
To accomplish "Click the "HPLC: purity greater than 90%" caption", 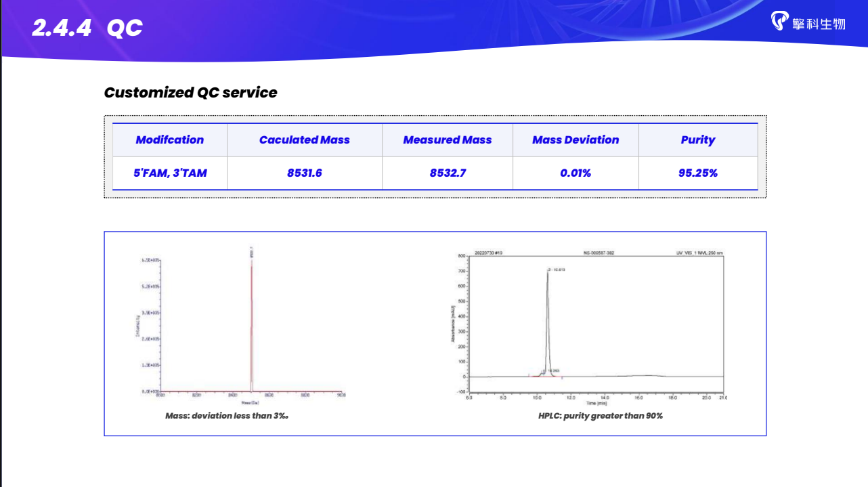I will click(600, 416).
